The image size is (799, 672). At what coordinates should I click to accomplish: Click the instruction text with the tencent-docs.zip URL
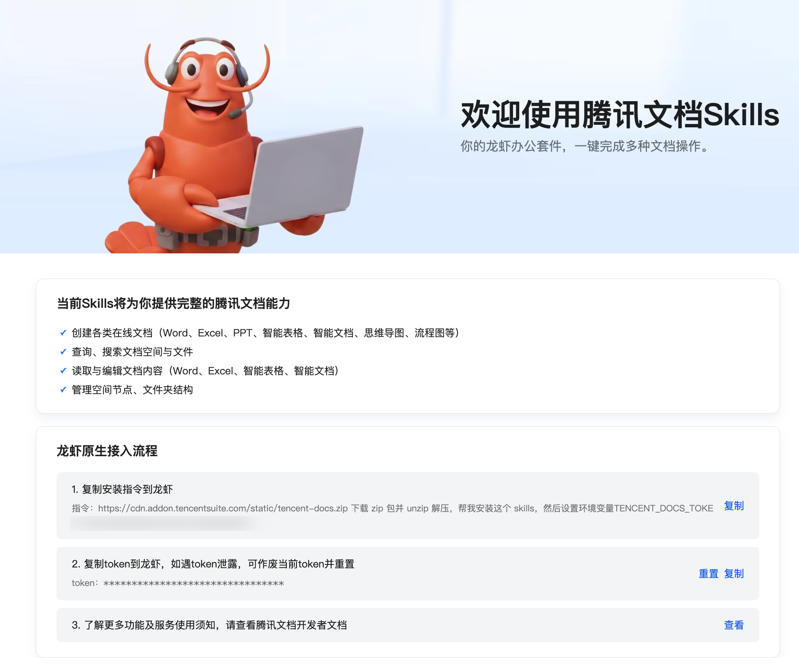click(392, 508)
